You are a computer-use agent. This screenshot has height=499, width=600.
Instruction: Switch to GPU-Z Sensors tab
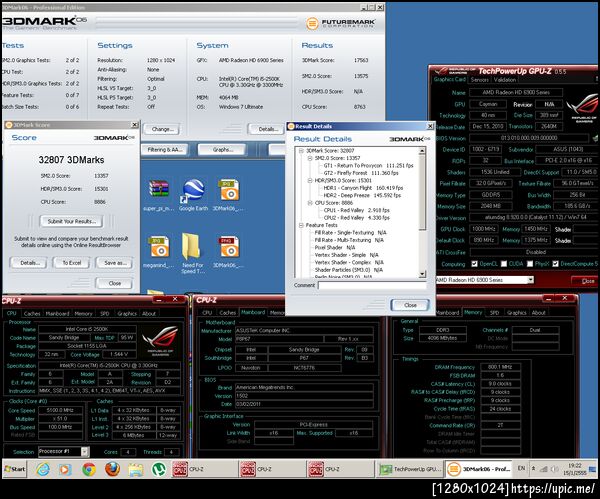click(x=479, y=80)
